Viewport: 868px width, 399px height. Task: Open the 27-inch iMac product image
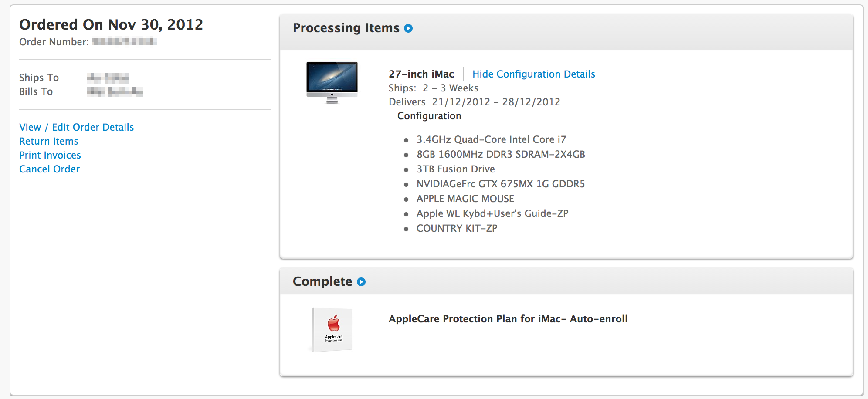click(x=332, y=83)
